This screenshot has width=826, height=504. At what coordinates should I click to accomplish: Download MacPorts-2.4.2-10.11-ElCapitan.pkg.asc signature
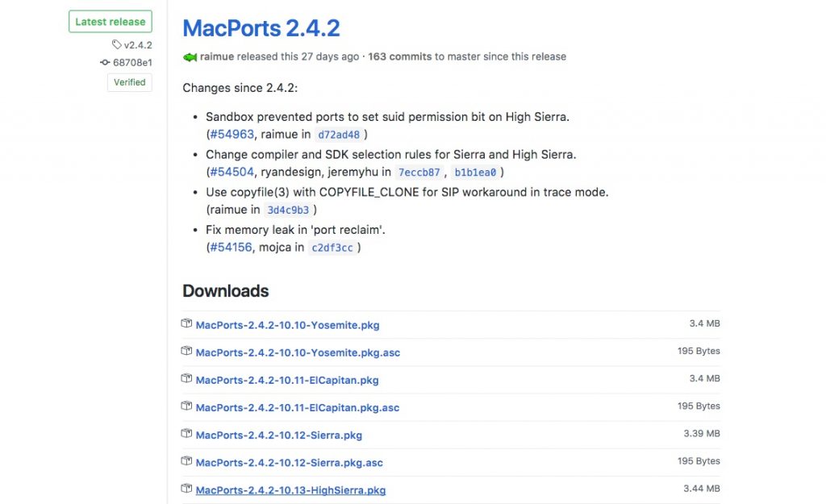pyautogui.click(x=298, y=408)
